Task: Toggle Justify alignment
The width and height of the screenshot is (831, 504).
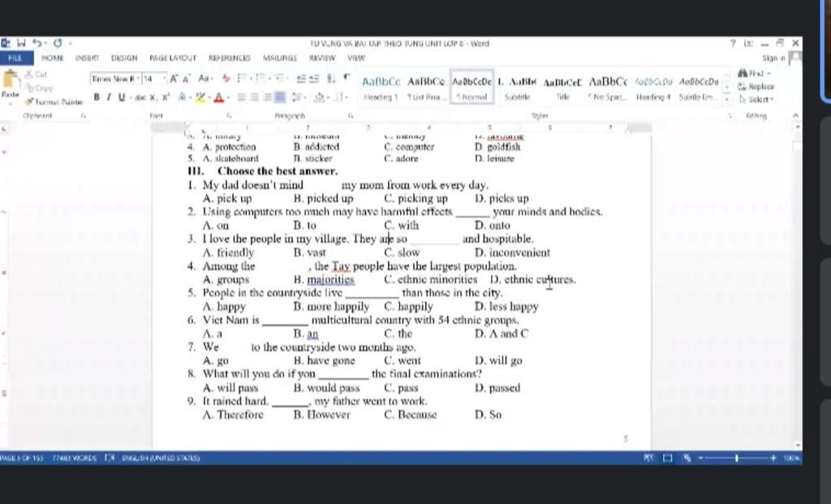Action: [x=280, y=97]
